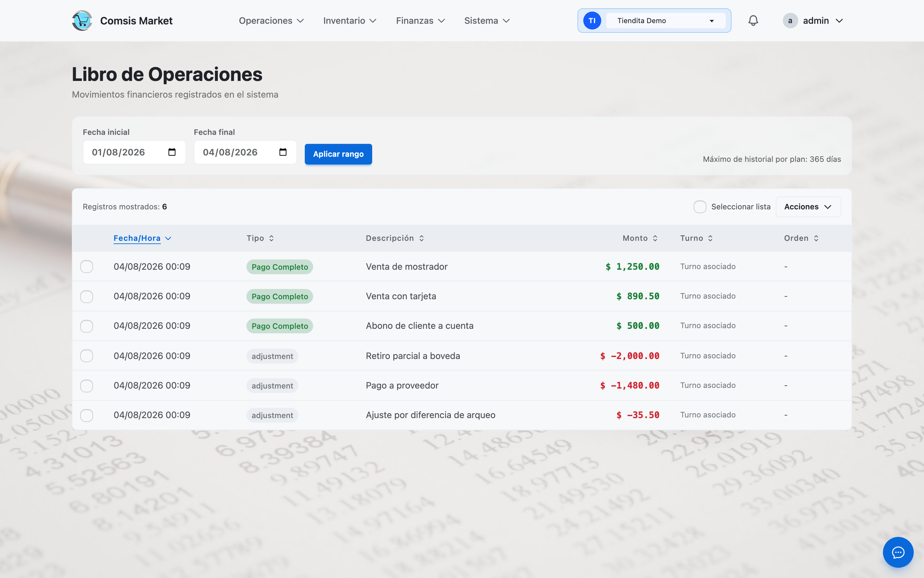Open calendar picker for Fecha inicial
924x578 pixels.
(x=172, y=152)
